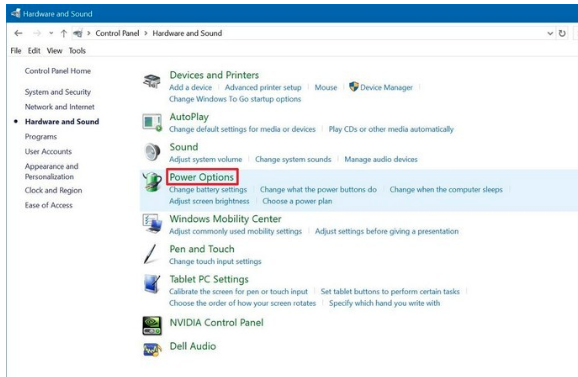Expand the chevron before Control Panel

89,34
